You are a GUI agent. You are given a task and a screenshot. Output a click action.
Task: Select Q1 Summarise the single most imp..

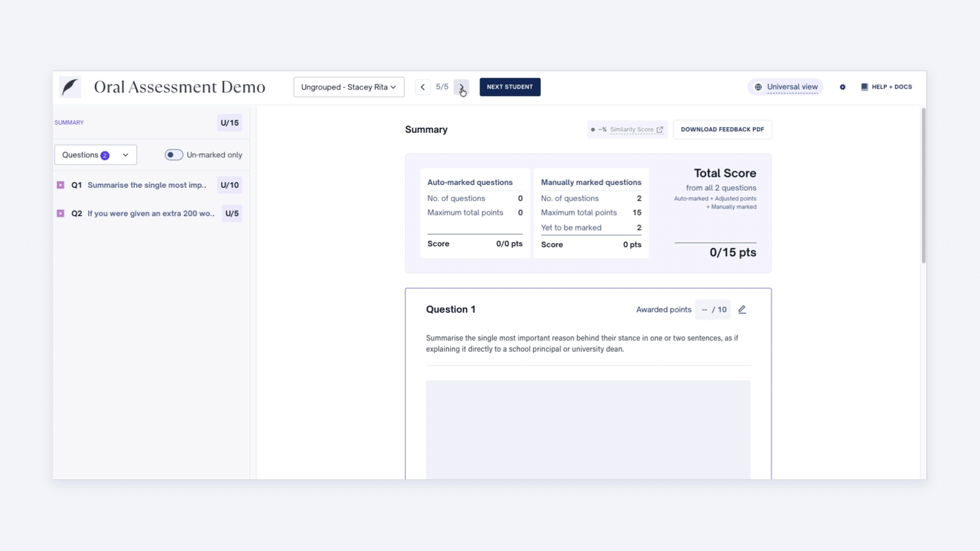tap(147, 185)
